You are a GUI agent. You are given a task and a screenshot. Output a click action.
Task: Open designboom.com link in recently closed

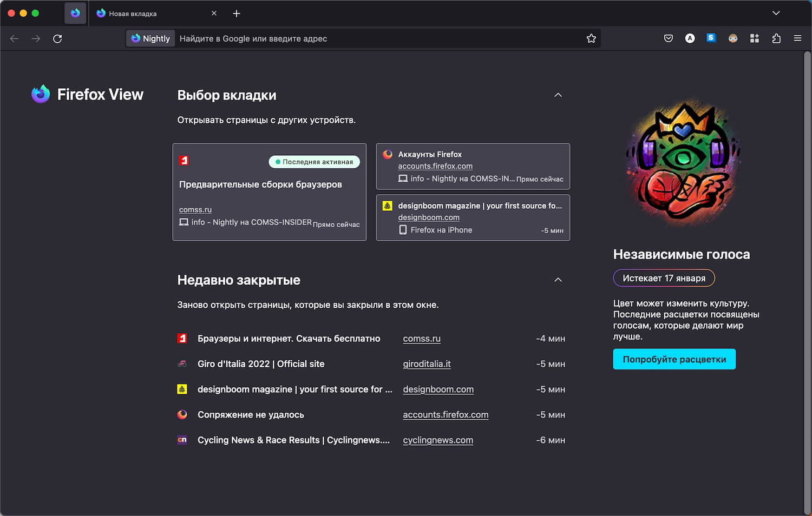438,389
